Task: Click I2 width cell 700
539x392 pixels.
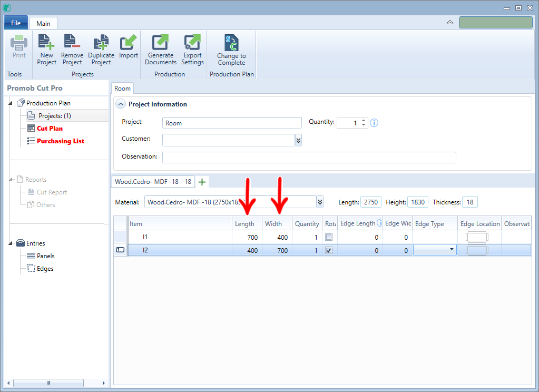Action: (277, 250)
